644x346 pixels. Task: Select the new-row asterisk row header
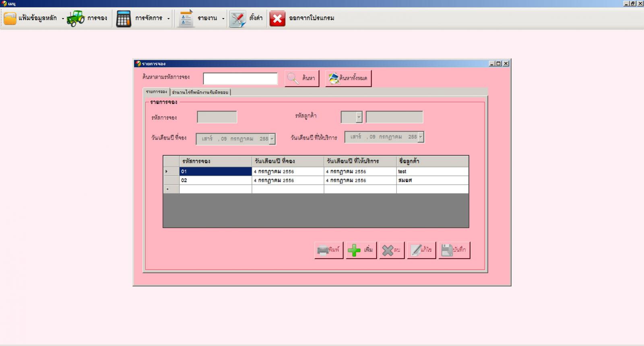[x=171, y=189]
